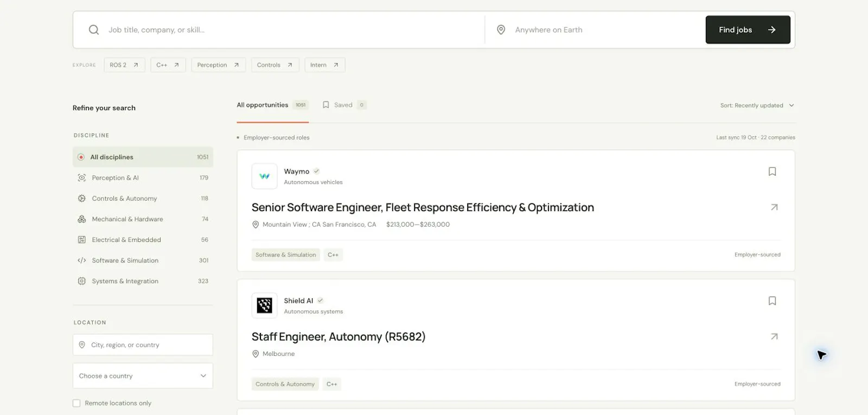This screenshot has width=868, height=415.
Task: Click the external arrow on Waymo job
Action: point(774,207)
